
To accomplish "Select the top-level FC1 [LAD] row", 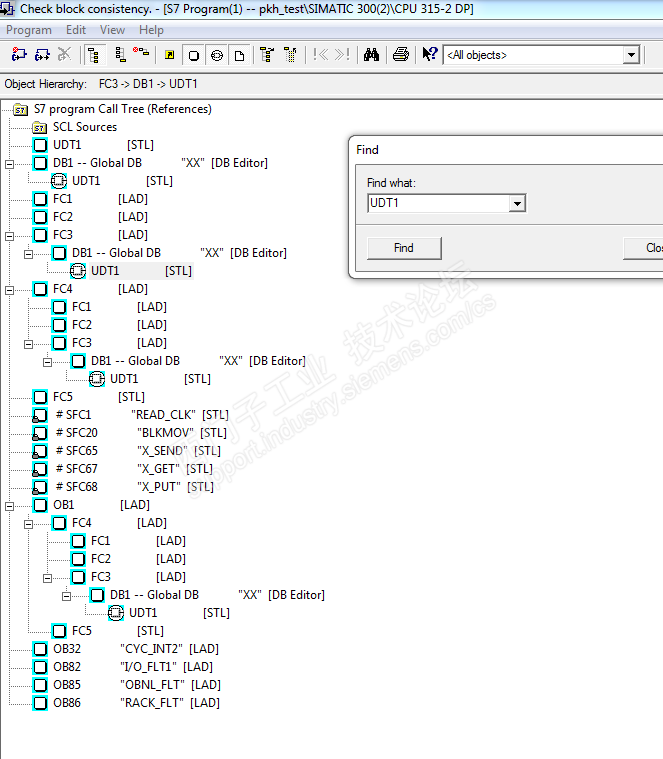I will [x=100, y=199].
